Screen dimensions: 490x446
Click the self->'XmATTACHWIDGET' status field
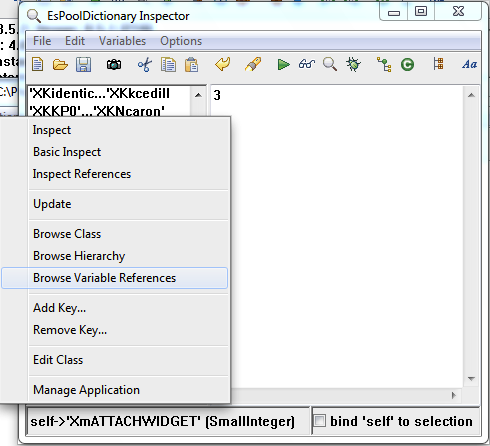tap(168, 421)
